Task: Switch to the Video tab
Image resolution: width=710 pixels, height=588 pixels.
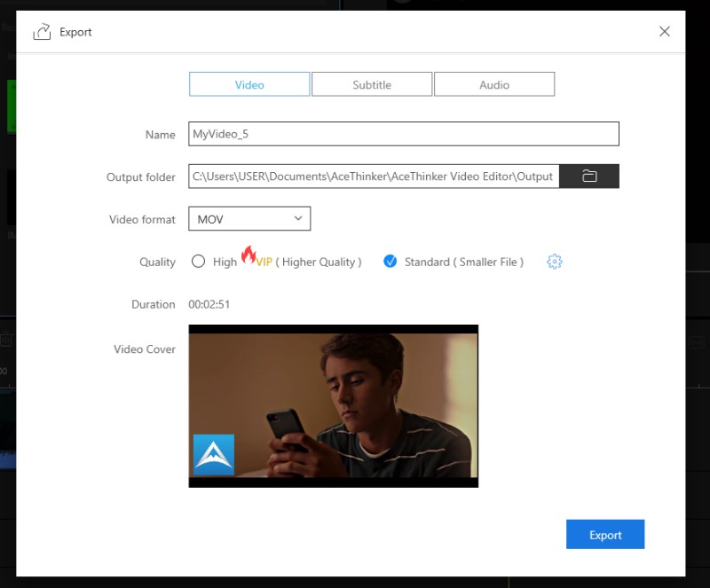Action: 249,84
